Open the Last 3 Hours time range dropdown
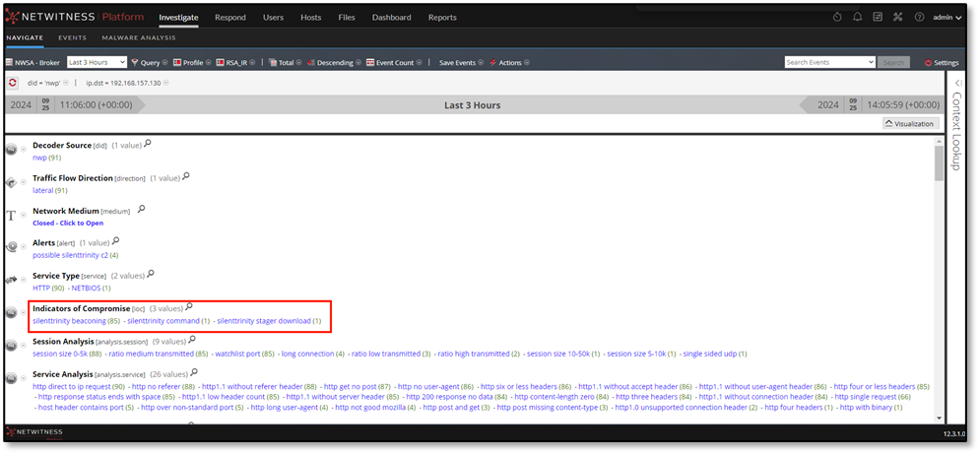 click(96, 62)
